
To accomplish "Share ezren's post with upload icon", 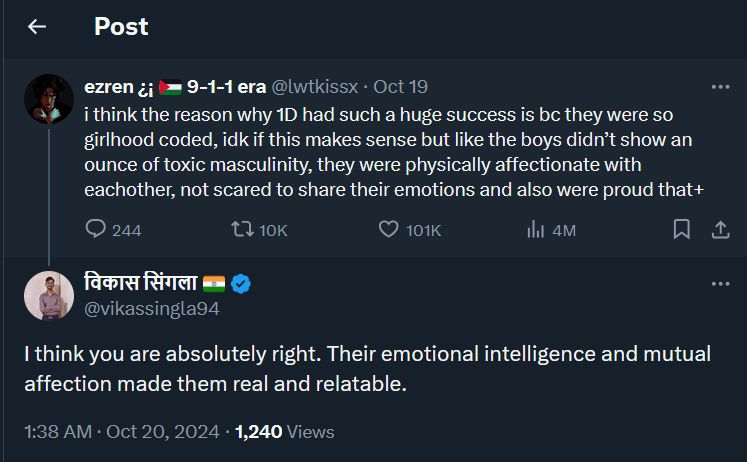I will click(x=719, y=229).
